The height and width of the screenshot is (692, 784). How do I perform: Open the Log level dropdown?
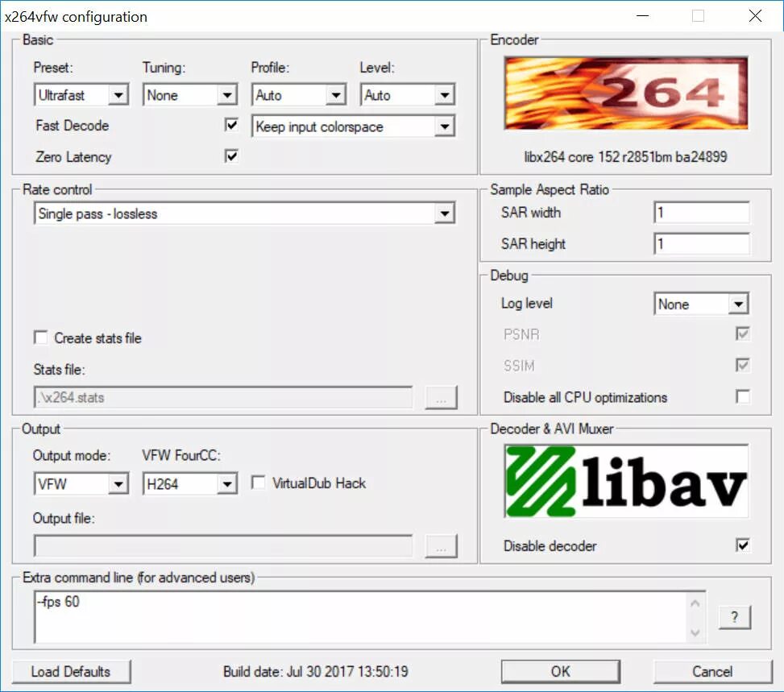(x=701, y=304)
